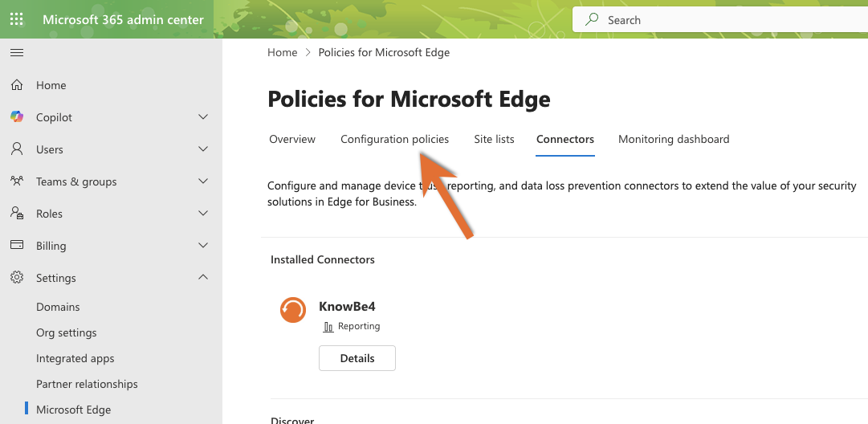Click the Users person icon
Viewport: 868px width, 424px height.
click(x=17, y=149)
